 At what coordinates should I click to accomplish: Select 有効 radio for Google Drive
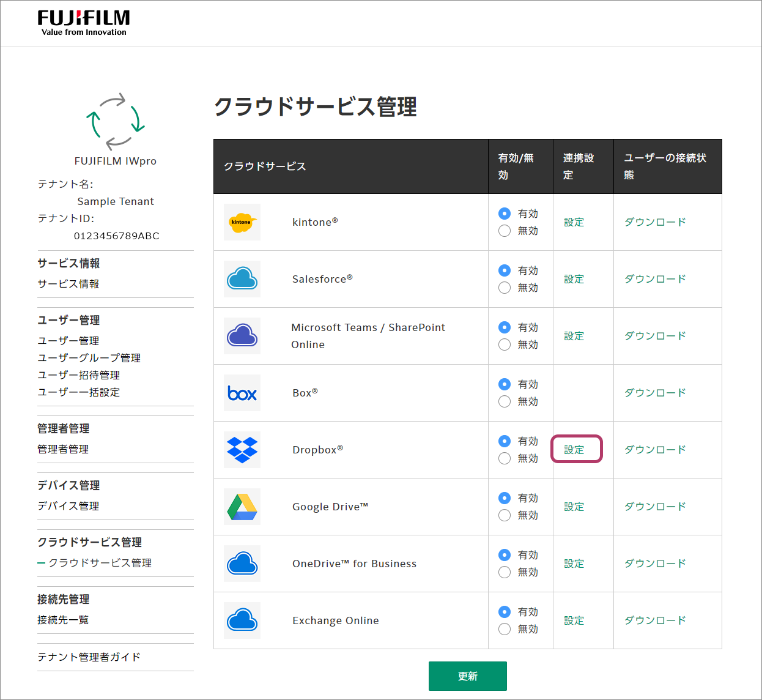tap(505, 498)
